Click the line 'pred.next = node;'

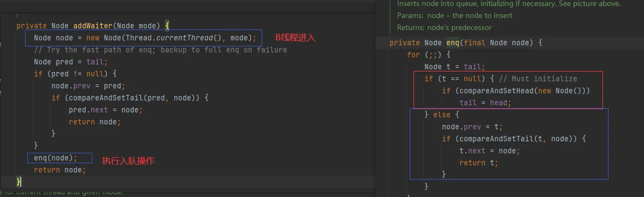coord(105,110)
